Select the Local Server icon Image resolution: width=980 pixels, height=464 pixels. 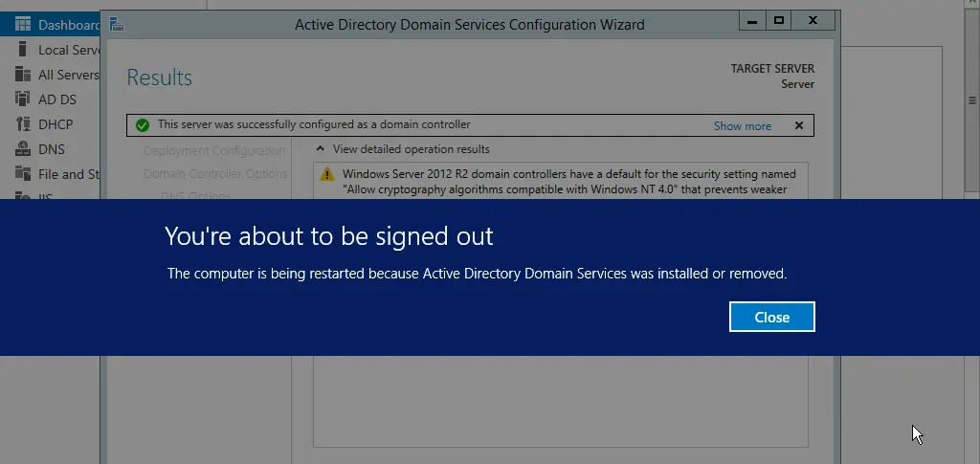click(23, 50)
